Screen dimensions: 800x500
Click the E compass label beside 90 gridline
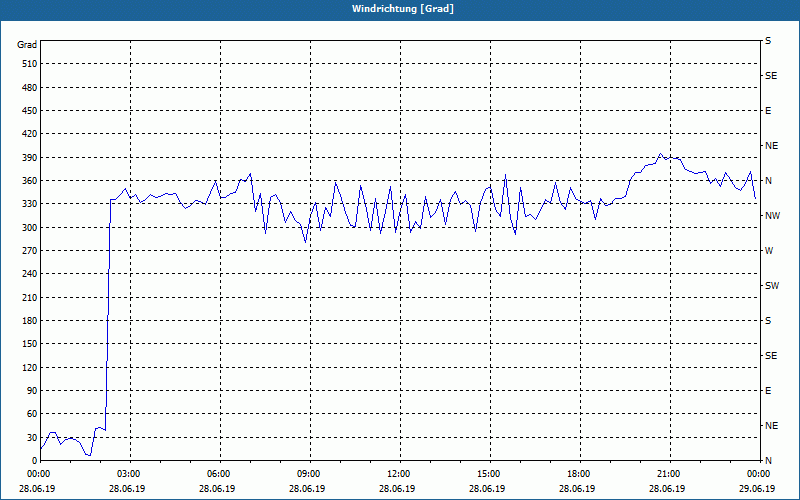[768, 391]
